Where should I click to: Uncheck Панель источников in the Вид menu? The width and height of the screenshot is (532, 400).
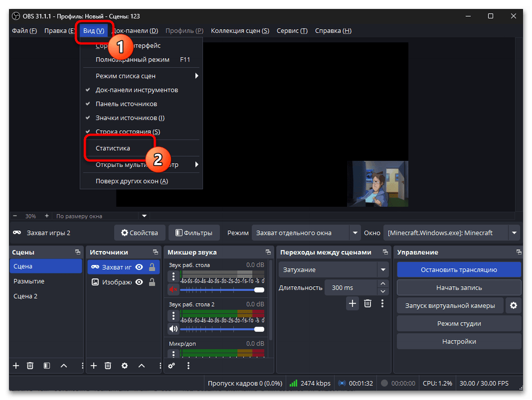tap(126, 104)
